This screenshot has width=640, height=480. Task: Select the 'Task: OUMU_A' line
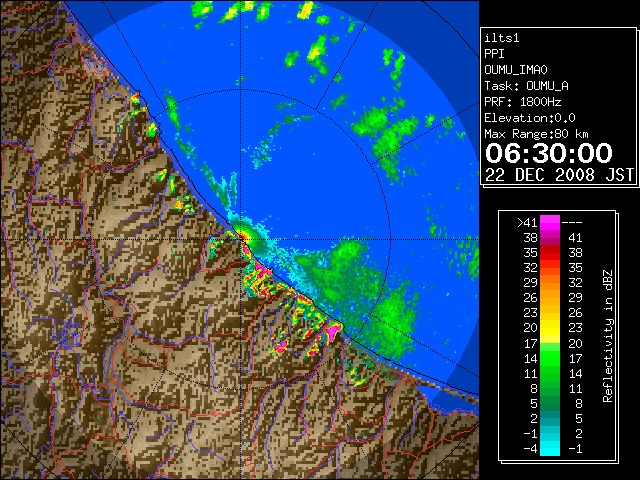pos(527,86)
